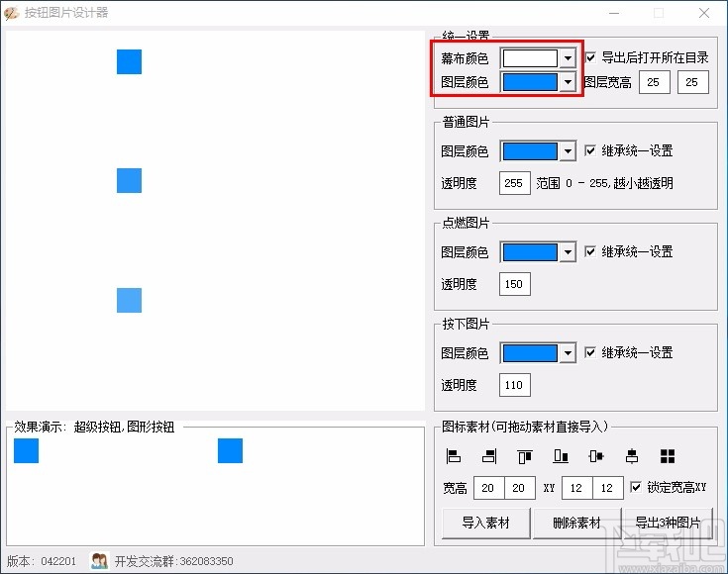Image resolution: width=728 pixels, height=574 pixels.
Task: Open 图层颜色 dropdown arrow in 统一设置
Action: pyautogui.click(x=568, y=82)
